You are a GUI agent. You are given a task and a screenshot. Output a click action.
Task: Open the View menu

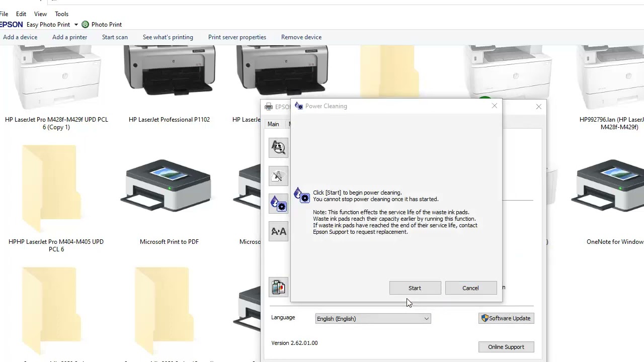coord(40,14)
